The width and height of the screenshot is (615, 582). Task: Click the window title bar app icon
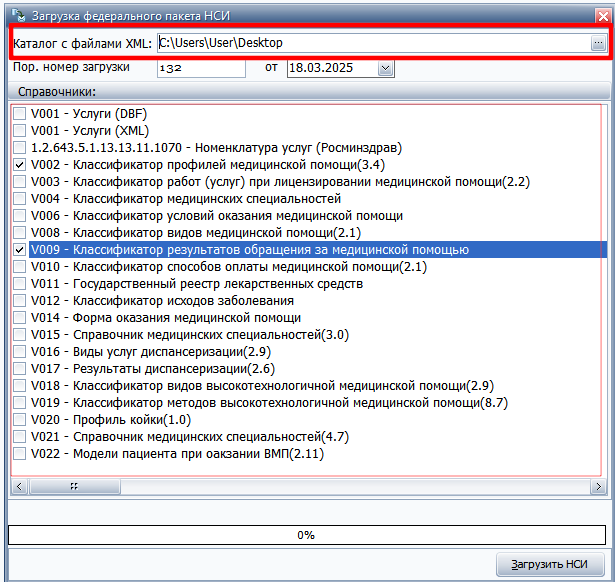pyautogui.click(x=18, y=15)
